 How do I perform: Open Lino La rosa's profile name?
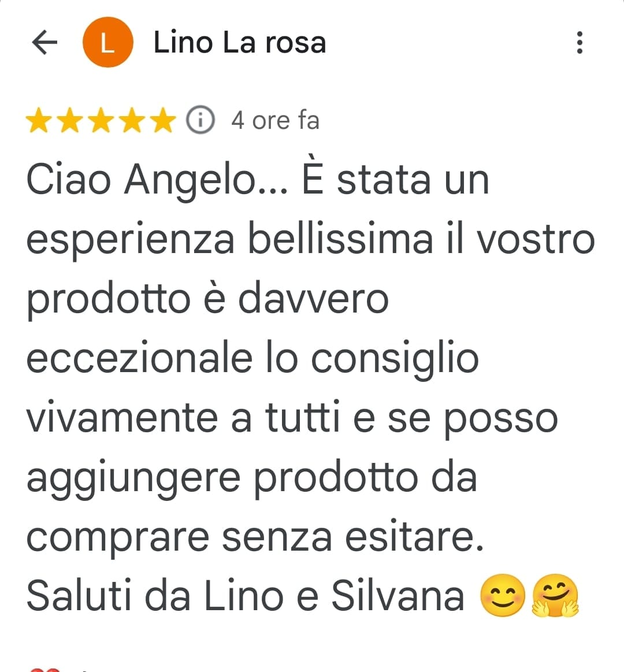point(240,42)
